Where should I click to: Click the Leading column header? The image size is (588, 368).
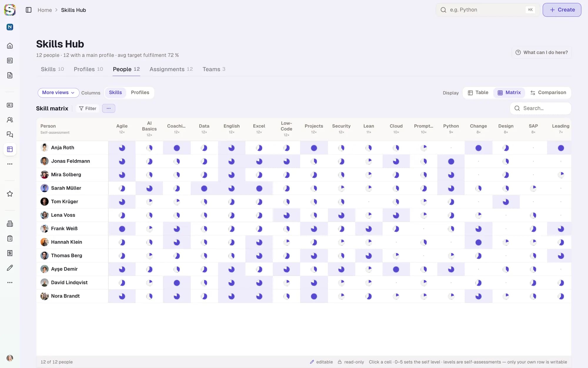click(x=560, y=129)
